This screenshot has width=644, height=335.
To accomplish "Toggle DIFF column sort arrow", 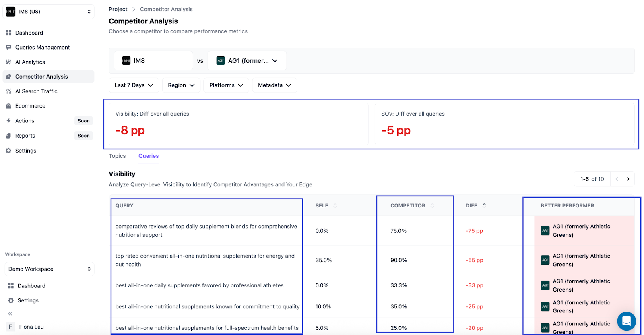I will [x=484, y=205].
